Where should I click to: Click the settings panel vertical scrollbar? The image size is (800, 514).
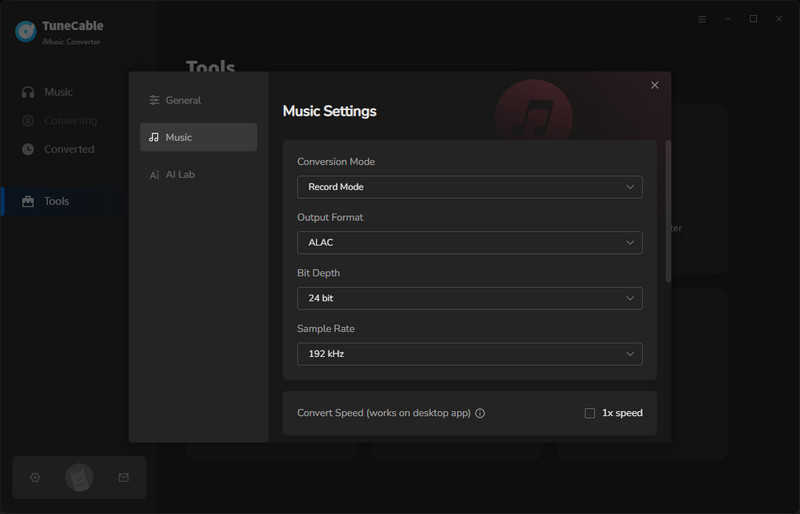coord(668,210)
